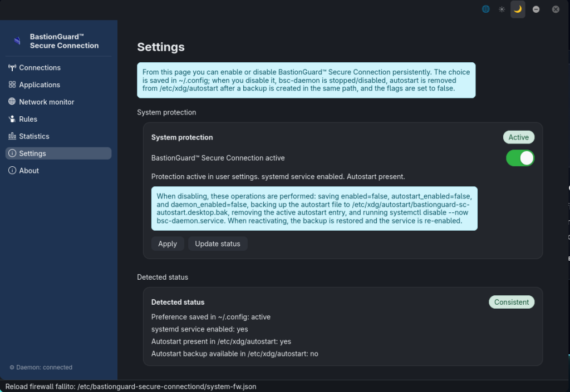The image size is (570, 392).
Task: Click "Preference saved in ~/.config: active"
Action: click(x=211, y=317)
